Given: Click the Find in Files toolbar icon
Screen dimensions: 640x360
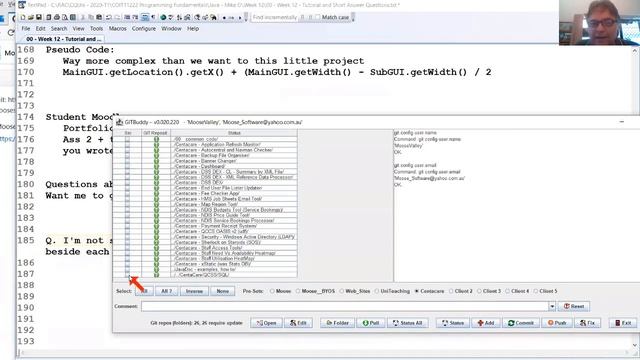Looking at the screenshot, I should 213,18.
